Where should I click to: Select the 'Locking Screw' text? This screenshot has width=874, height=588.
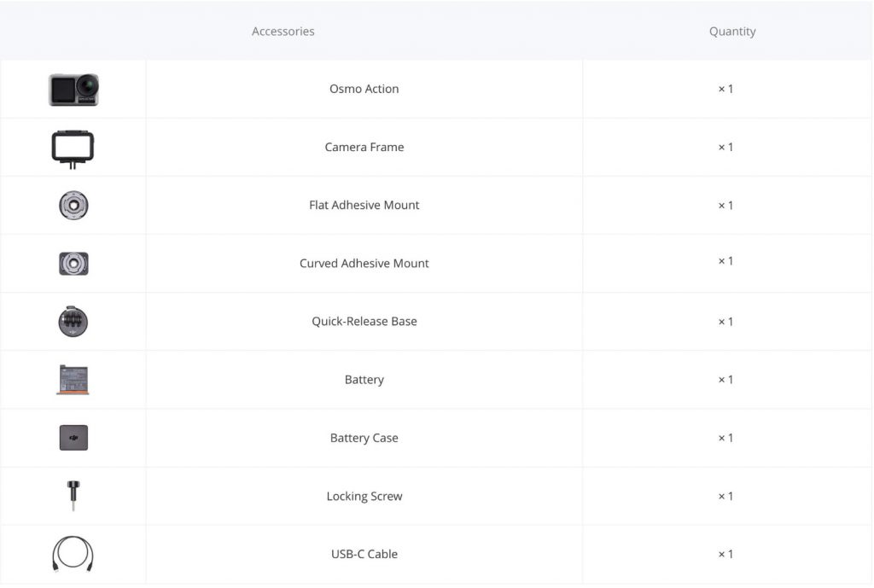coord(364,496)
